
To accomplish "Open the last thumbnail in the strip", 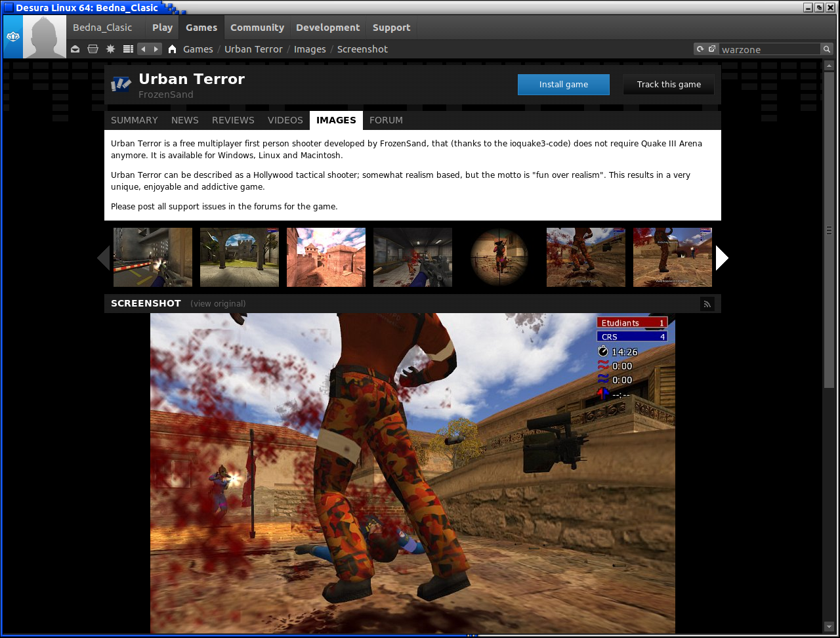I will coord(673,257).
